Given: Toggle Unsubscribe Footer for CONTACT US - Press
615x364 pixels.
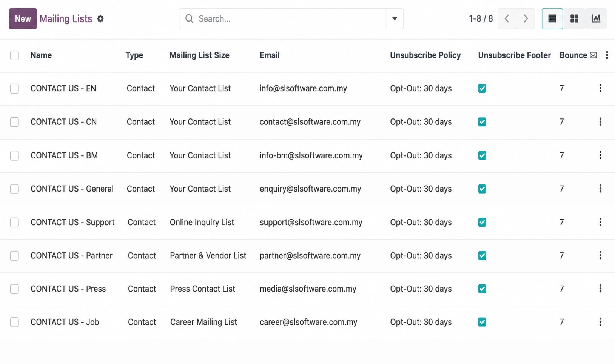Looking at the screenshot, I should (482, 289).
